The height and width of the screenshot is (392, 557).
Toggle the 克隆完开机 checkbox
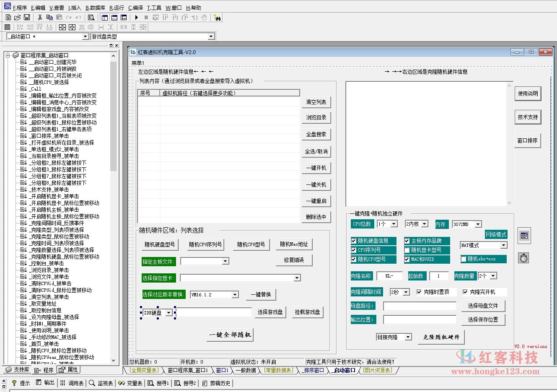point(465,292)
